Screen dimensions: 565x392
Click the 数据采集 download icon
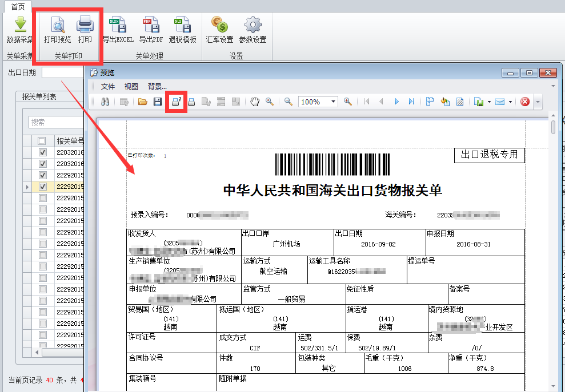click(x=20, y=26)
